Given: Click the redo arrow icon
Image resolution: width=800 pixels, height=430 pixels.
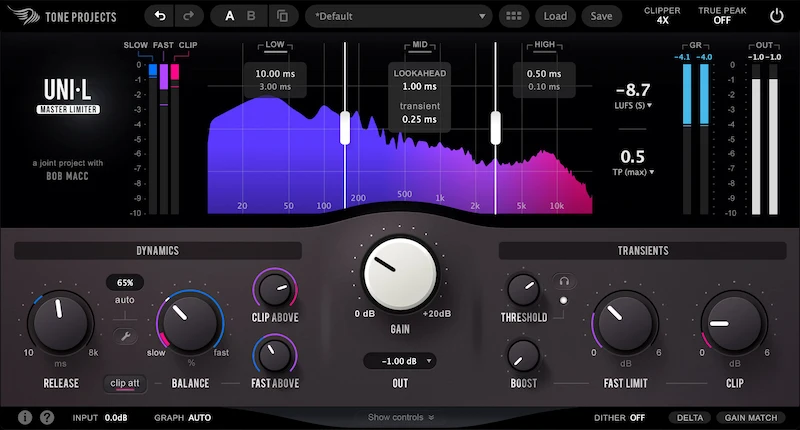Looking at the screenshot, I should click(188, 16).
